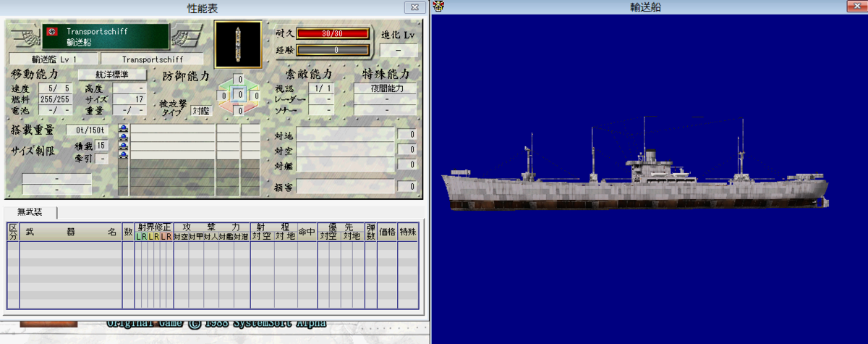Click the top value of the defense hexagon
This screenshot has height=344, width=868.
pos(239,80)
